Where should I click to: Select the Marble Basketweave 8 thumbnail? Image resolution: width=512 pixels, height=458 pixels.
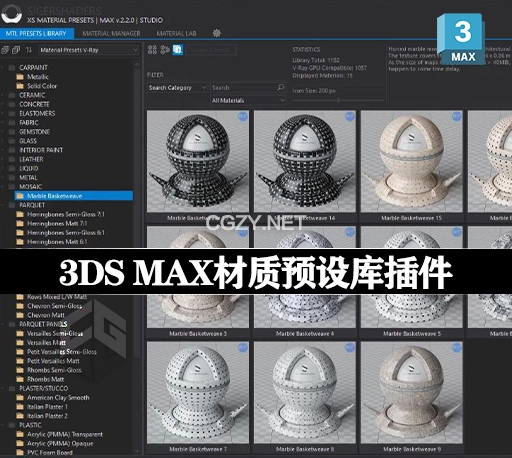305,392
